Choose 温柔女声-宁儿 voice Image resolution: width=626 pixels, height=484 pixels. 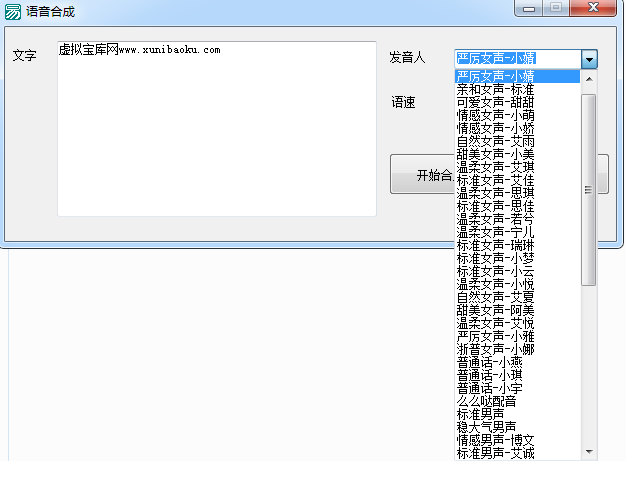click(x=517, y=232)
